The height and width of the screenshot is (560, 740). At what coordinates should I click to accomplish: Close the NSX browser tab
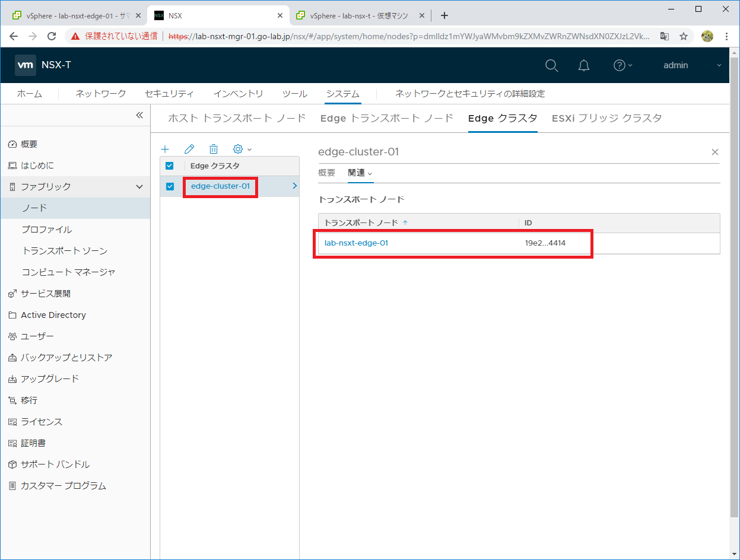pos(279,15)
